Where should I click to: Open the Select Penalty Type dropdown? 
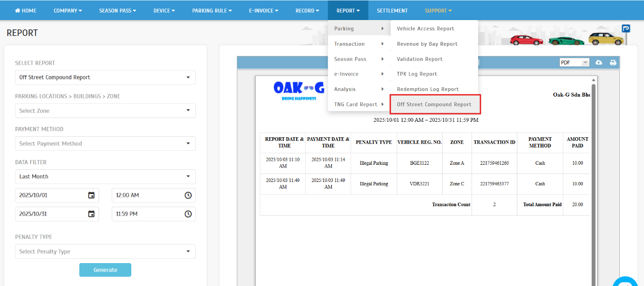click(105, 251)
